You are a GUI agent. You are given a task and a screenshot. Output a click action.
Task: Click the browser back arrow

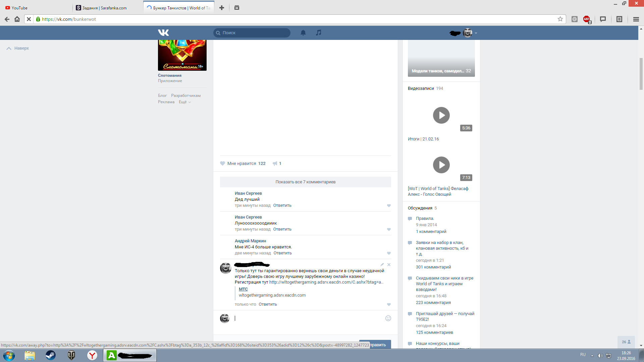coord(7,19)
